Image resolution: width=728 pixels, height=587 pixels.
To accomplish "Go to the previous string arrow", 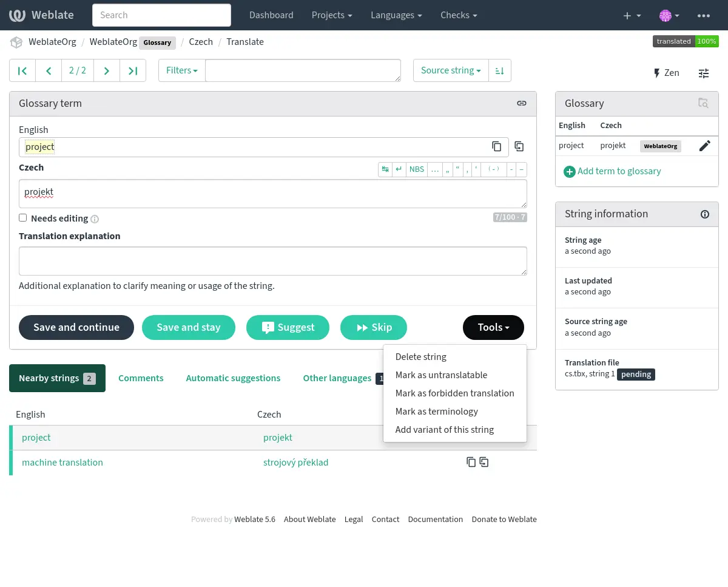I will [49, 70].
